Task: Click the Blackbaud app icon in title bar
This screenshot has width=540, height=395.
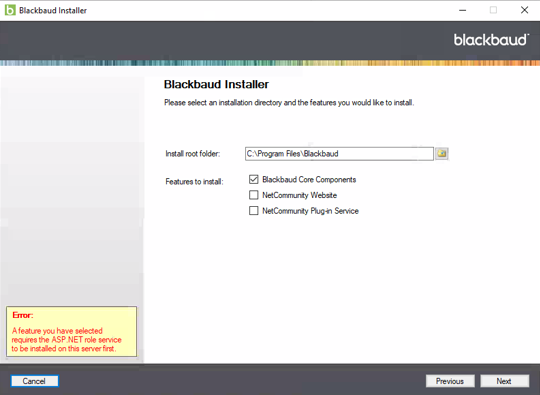Action: click(10, 10)
